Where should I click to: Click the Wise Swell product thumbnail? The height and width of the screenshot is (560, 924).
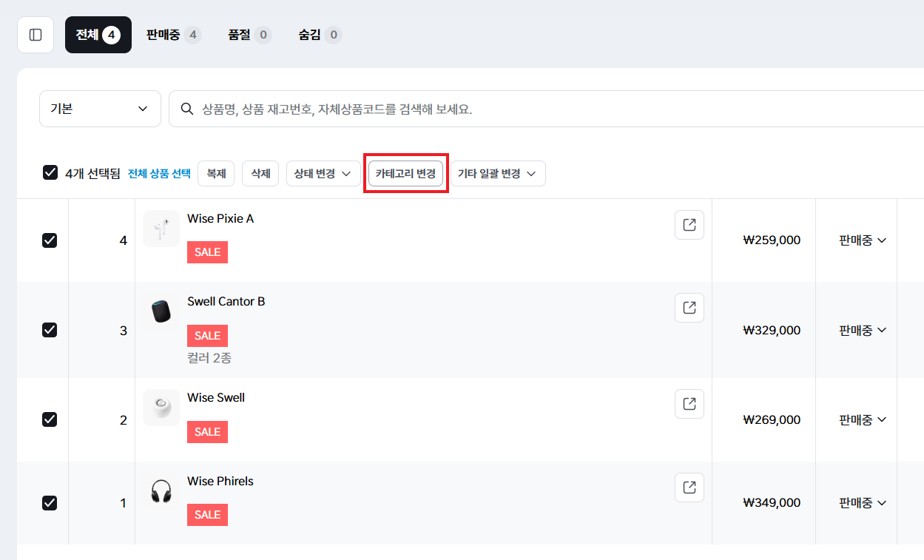pyautogui.click(x=161, y=408)
